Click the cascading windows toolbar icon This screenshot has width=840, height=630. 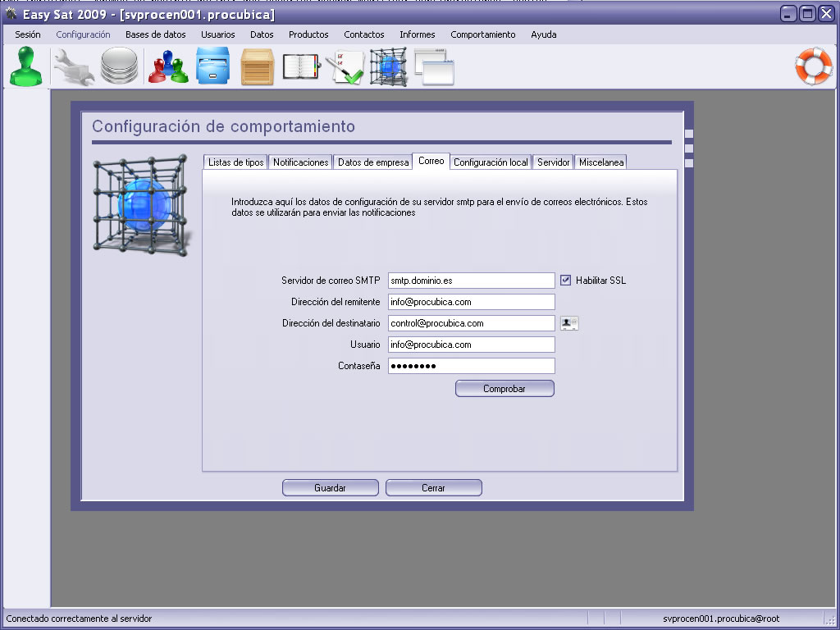point(434,67)
